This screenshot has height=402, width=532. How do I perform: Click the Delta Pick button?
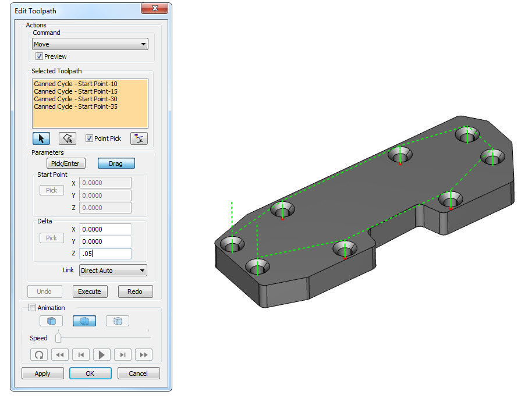pyautogui.click(x=52, y=238)
